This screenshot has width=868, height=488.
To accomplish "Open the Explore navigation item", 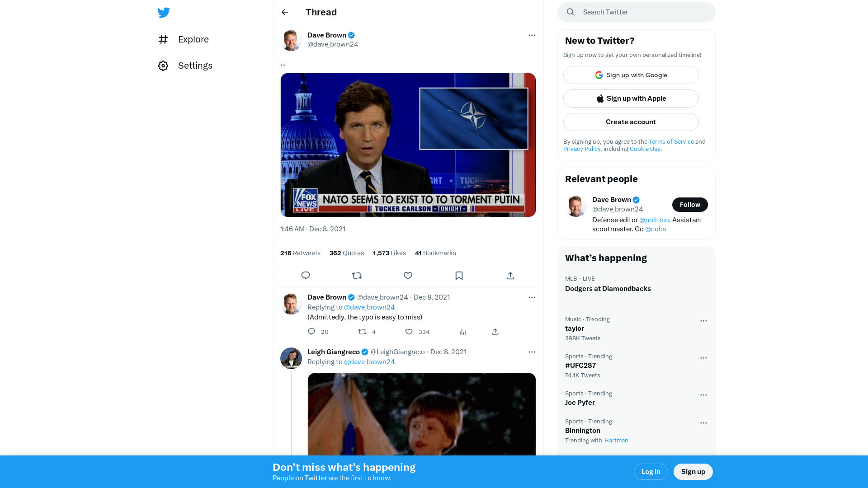I will point(184,39).
